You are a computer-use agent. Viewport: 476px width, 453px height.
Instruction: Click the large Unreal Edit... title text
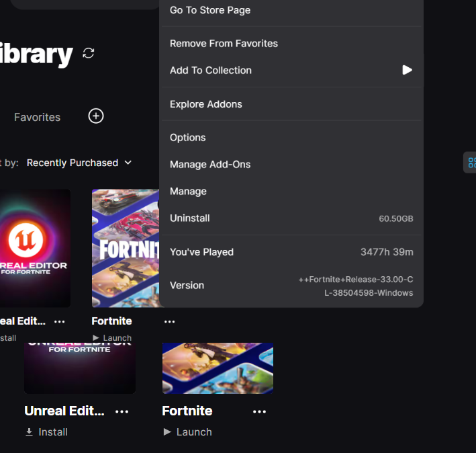tap(64, 411)
